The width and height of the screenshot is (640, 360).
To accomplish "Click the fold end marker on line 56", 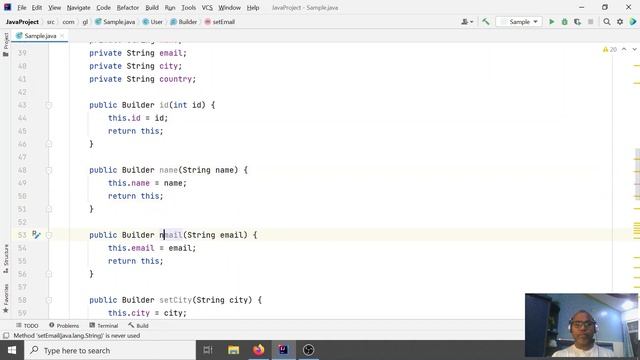I will pyautogui.click(x=49, y=274).
